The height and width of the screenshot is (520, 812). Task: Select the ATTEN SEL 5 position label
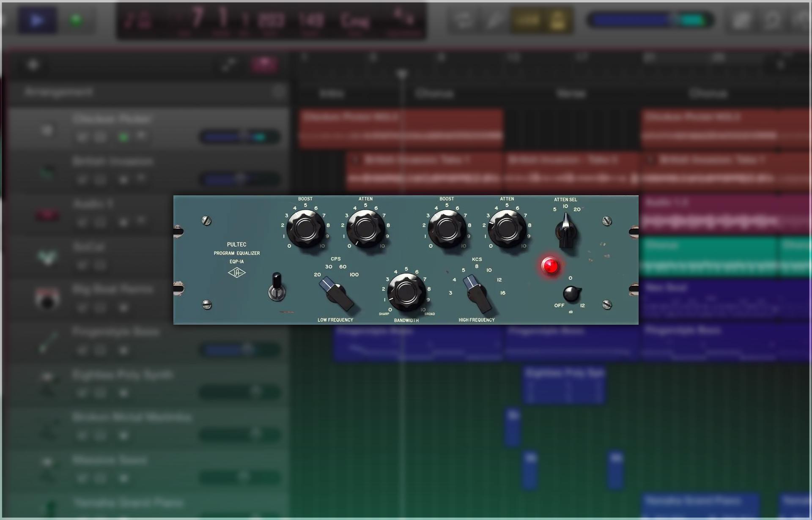click(x=554, y=209)
